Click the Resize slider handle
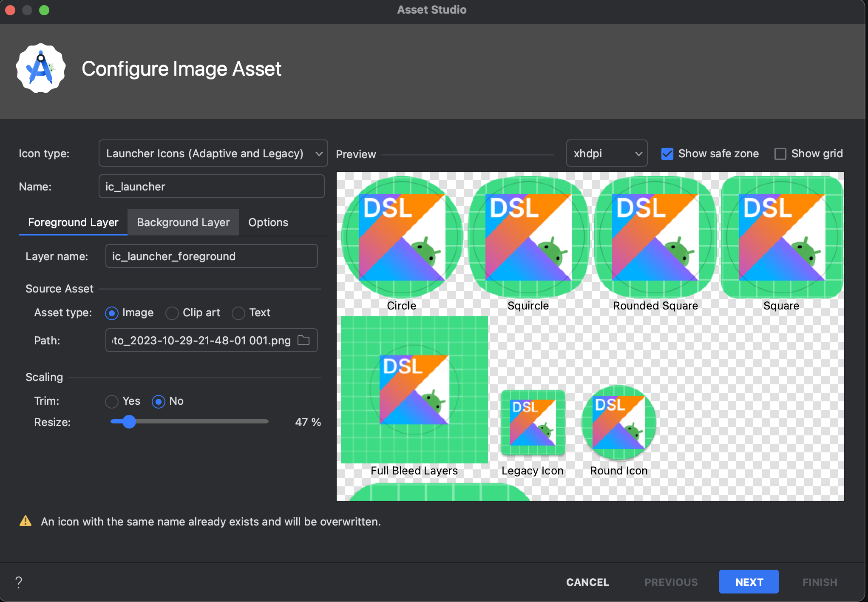This screenshot has width=868, height=602. coord(129,422)
